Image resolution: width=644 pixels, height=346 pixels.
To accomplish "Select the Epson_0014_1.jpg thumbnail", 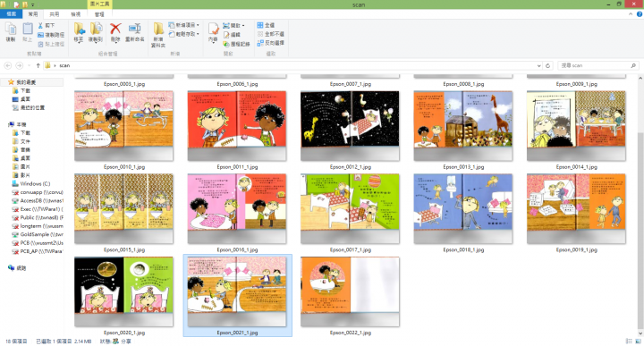I will [x=576, y=125].
